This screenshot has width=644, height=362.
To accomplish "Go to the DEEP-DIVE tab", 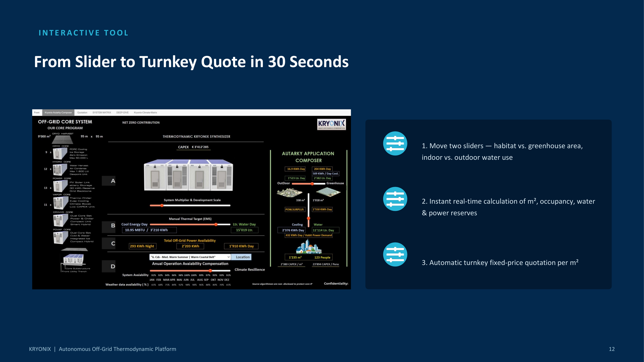I will [x=122, y=112].
